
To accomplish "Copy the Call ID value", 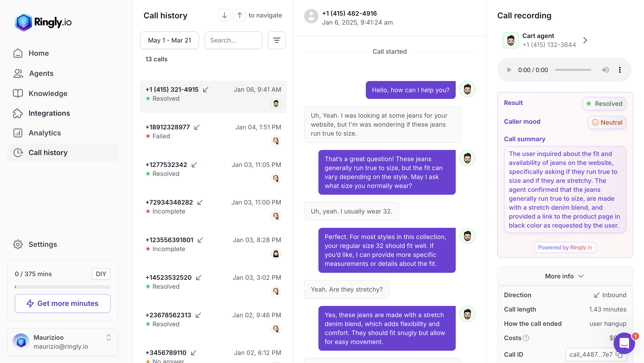I will click(x=619, y=354).
